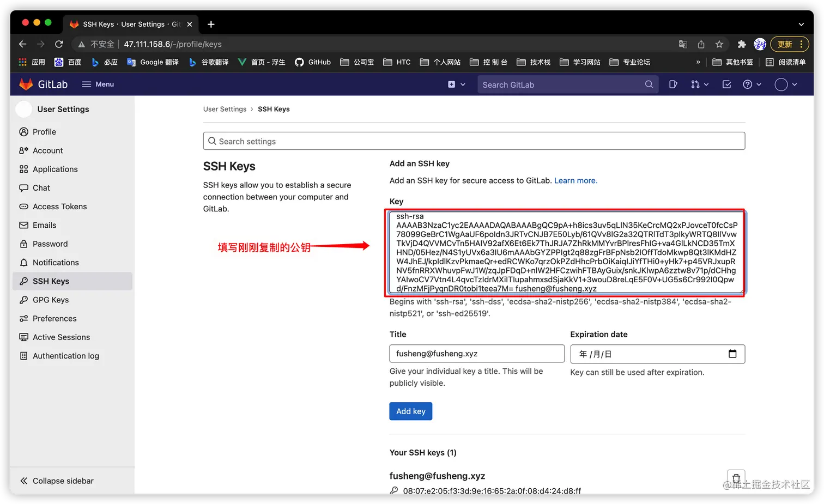Bookmark this page with the star icon
The width and height of the screenshot is (824, 504).
719,44
